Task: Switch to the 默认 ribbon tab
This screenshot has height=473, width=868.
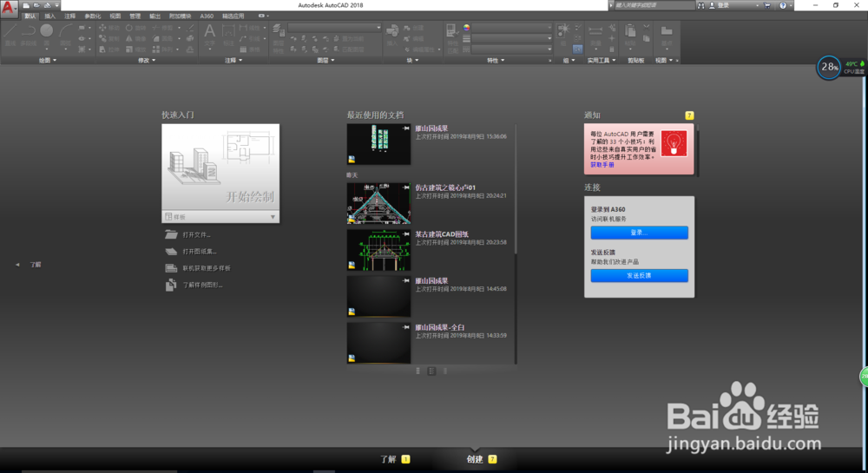Action: click(x=30, y=16)
